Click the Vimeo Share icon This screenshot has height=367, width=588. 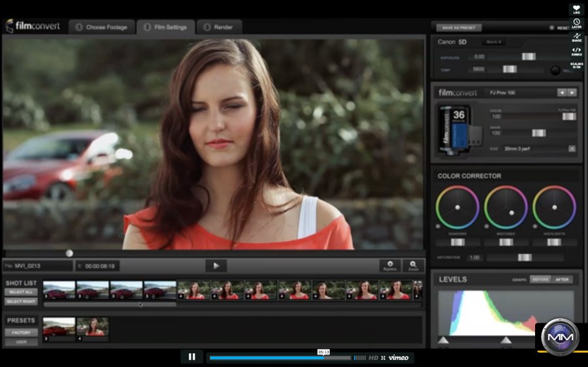tap(576, 37)
